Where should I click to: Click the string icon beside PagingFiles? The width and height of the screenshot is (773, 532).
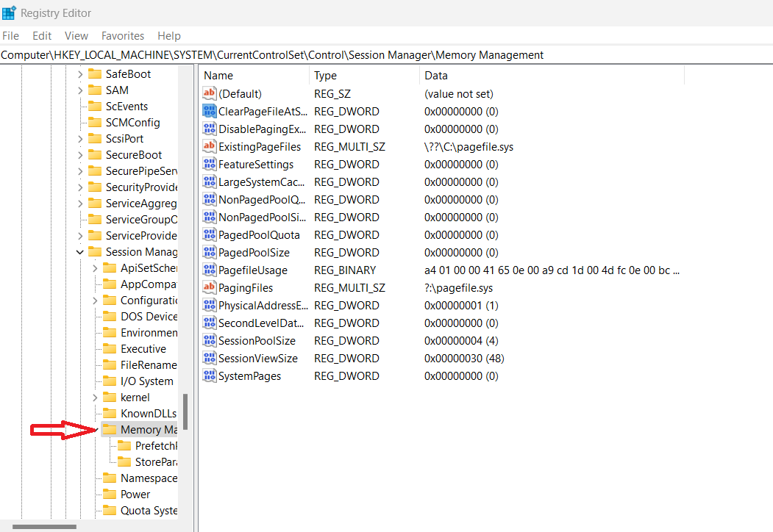coord(210,288)
